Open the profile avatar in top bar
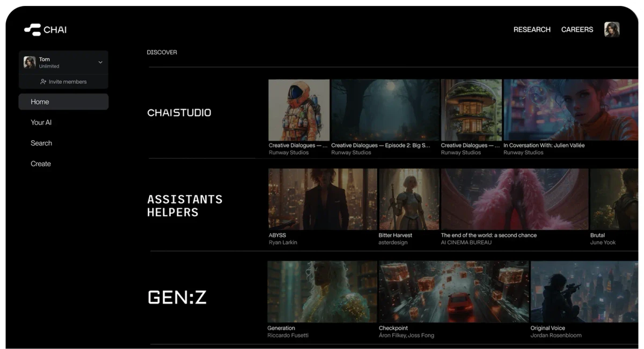This screenshot has width=644, height=349. pyautogui.click(x=611, y=30)
